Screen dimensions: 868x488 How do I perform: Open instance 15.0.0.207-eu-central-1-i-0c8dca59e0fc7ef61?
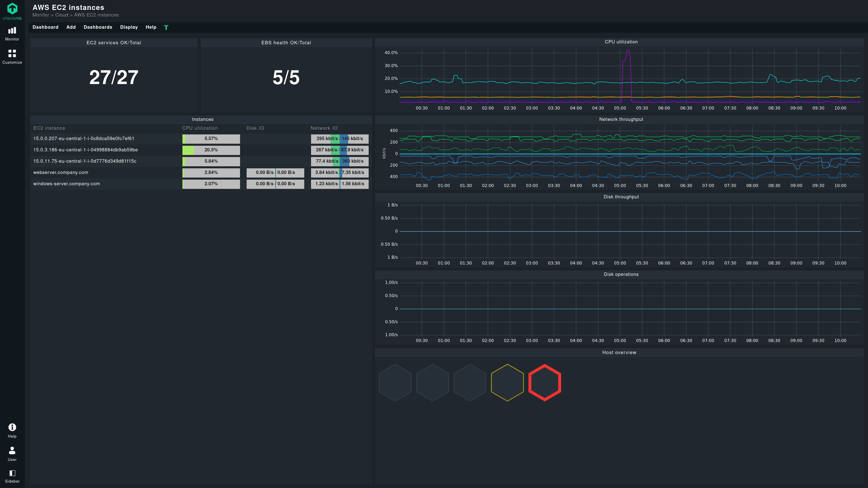pyautogui.click(x=84, y=138)
